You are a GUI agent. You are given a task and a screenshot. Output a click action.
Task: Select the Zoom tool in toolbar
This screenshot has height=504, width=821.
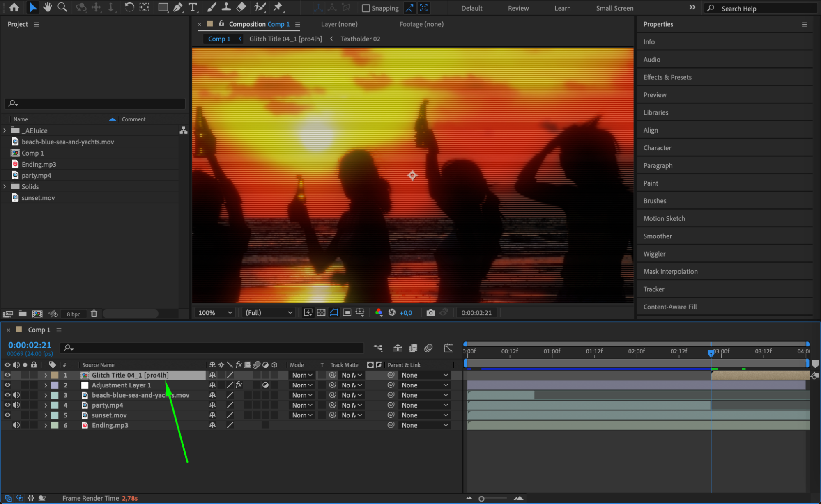62,7
